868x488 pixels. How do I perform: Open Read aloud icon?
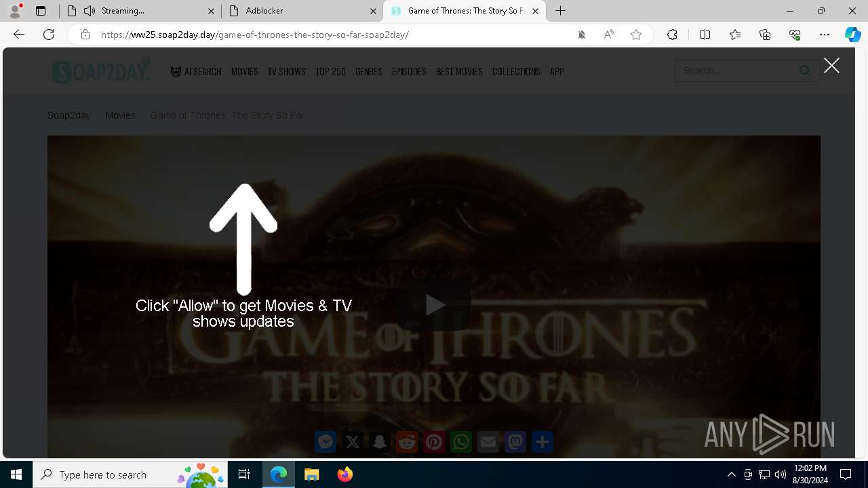pyautogui.click(x=609, y=35)
